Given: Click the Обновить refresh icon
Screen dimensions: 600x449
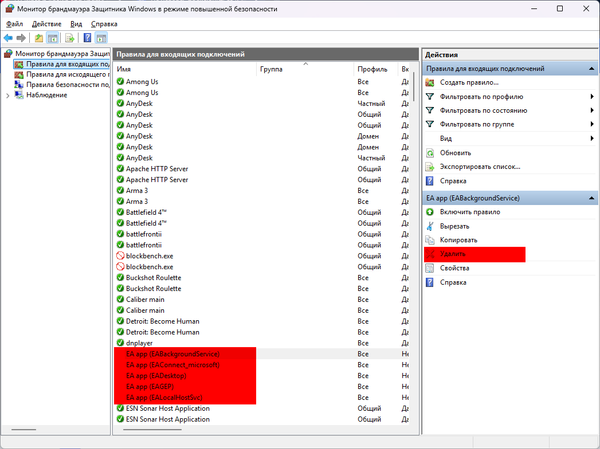Looking at the screenshot, I should click(x=430, y=153).
